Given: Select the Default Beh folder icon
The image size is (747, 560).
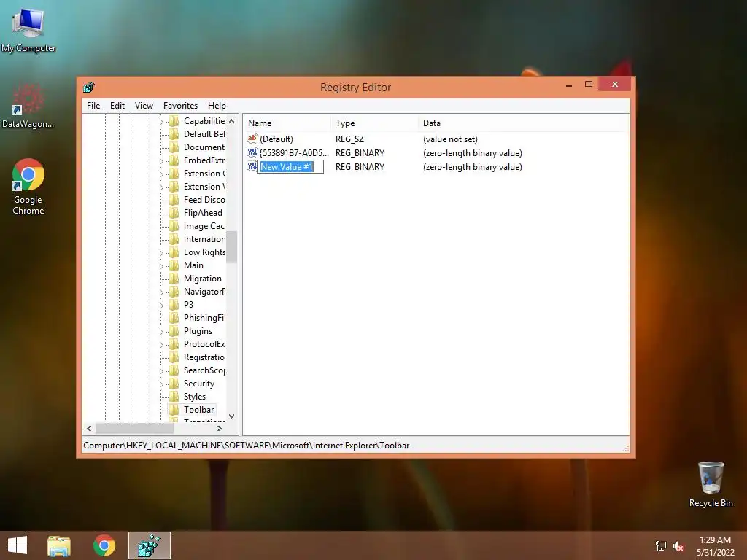Looking at the screenshot, I should pyautogui.click(x=174, y=134).
